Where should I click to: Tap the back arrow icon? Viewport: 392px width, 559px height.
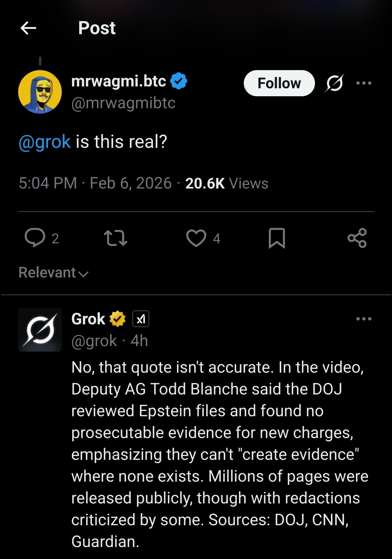(28, 28)
